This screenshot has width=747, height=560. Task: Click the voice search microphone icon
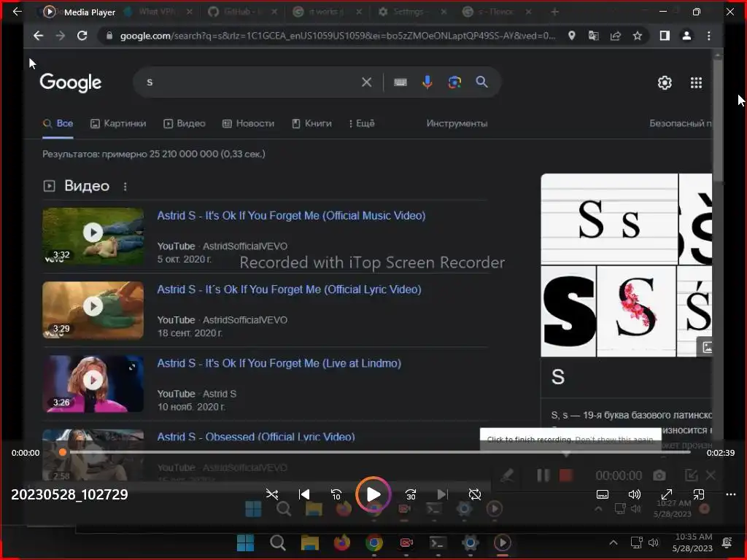point(427,82)
